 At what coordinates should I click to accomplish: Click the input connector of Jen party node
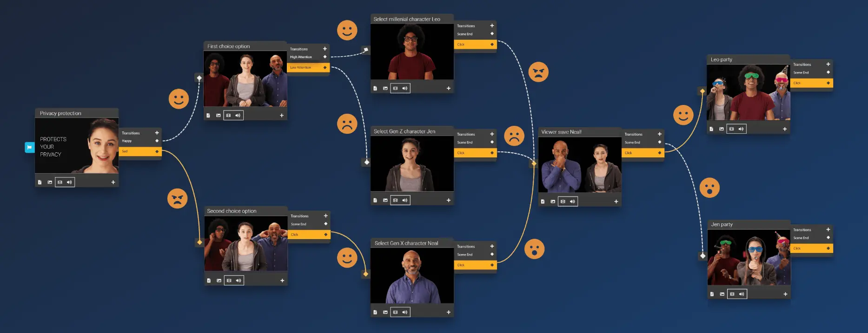tap(703, 255)
